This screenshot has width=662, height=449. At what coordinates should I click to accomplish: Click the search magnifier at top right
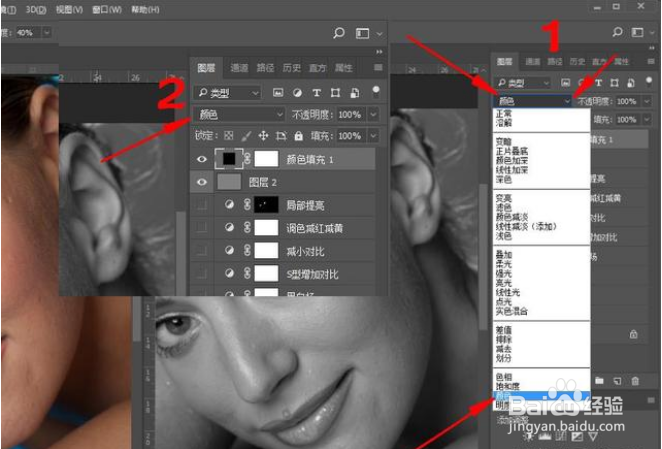(617, 32)
